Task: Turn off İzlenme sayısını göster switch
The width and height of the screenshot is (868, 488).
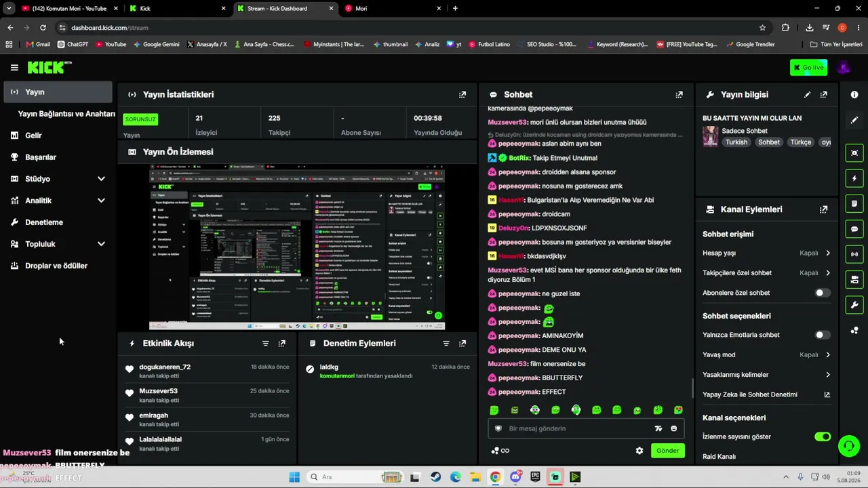Action: 823,436
